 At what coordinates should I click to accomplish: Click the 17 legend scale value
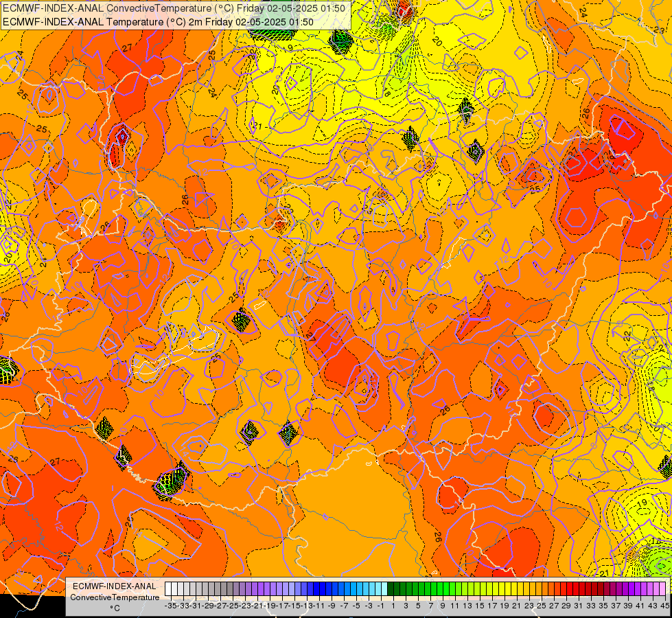coord(492,606)
